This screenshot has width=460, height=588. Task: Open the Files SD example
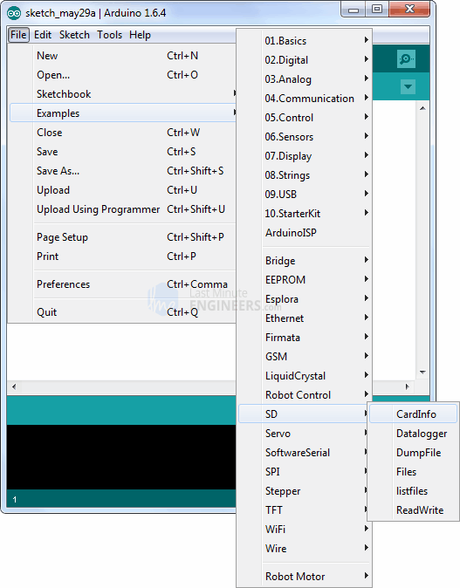(413, 471)
